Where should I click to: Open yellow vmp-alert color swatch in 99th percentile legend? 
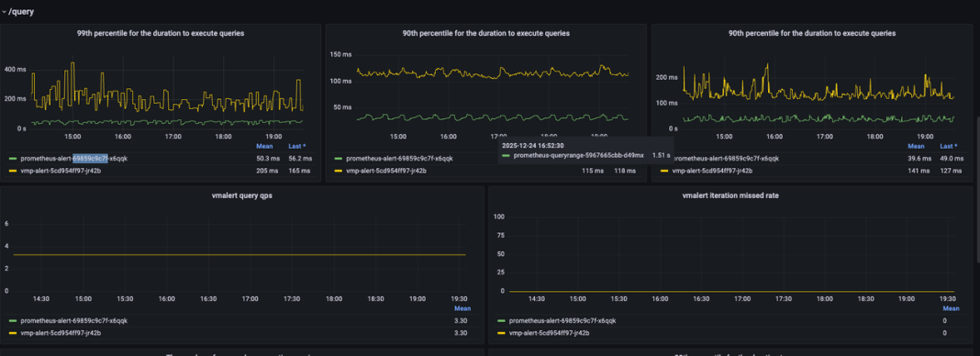click(x=13, y=171)
